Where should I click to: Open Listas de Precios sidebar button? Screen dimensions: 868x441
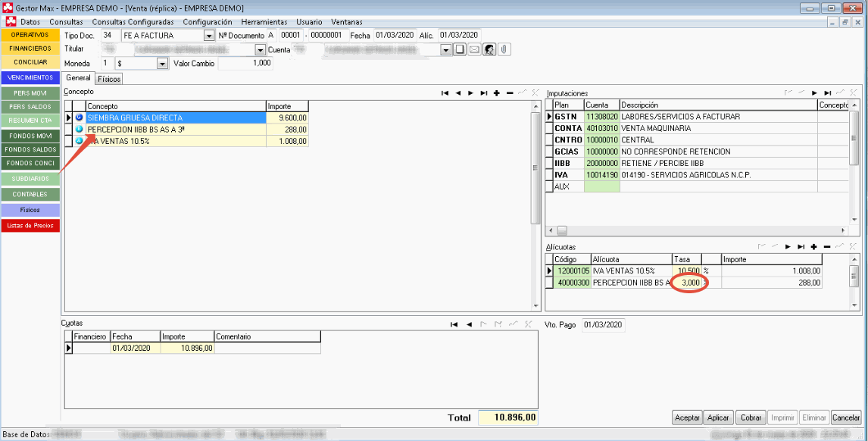click(x=30, y=226)
